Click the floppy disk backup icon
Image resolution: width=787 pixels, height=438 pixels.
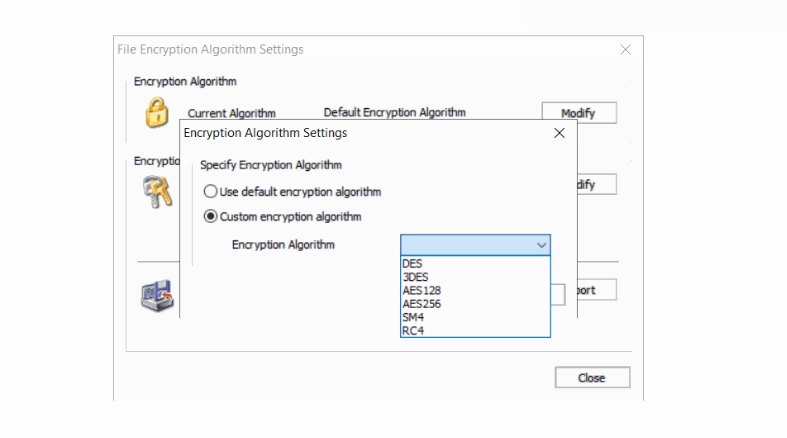point(157,296)
